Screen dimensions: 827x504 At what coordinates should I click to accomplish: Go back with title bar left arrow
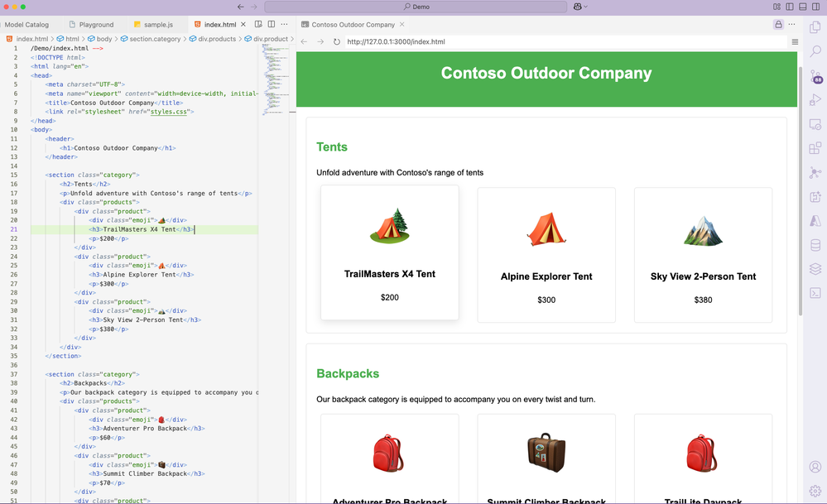(x=241, y=7)
